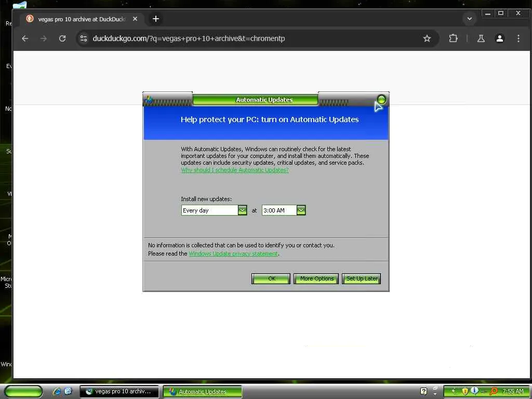Click the yellow security shield tray icon
Image resolution: width=532 pixels, height=399 pixels.
click(x=465, y=391)
